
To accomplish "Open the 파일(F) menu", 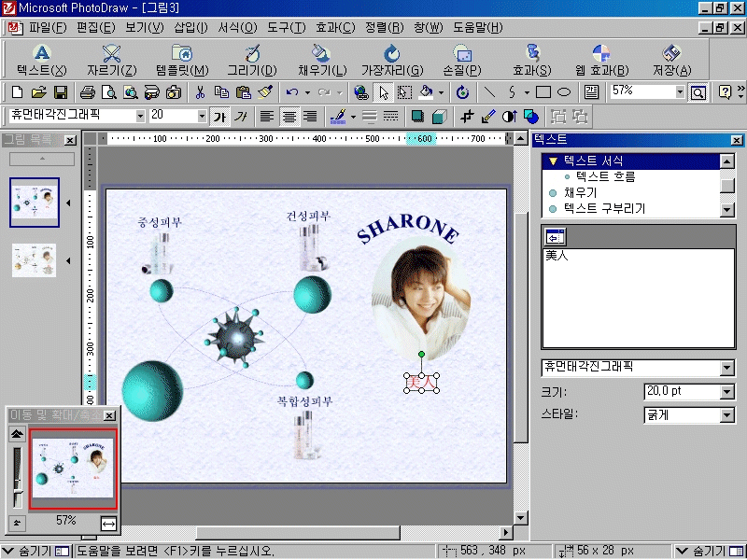I will click(48, 28).
